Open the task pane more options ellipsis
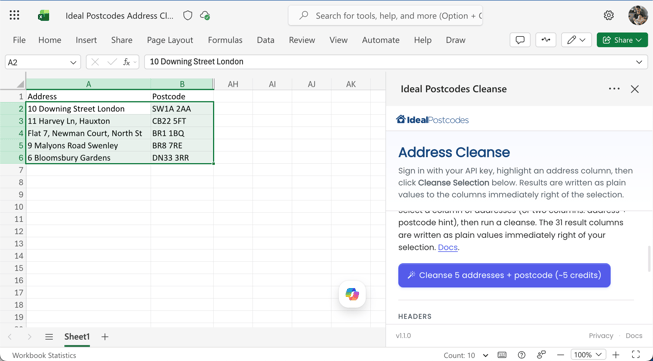The image size is (653, 361). 614,89
